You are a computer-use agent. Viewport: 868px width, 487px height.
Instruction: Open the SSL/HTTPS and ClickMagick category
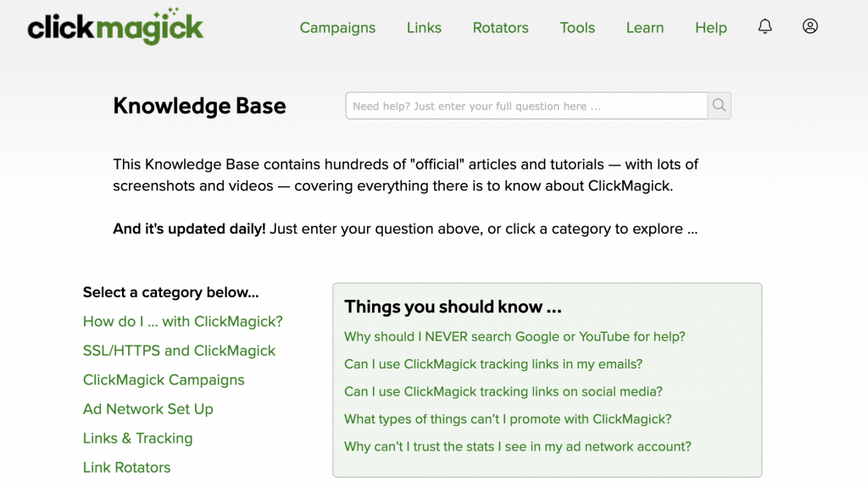click(x=179, y=351)
